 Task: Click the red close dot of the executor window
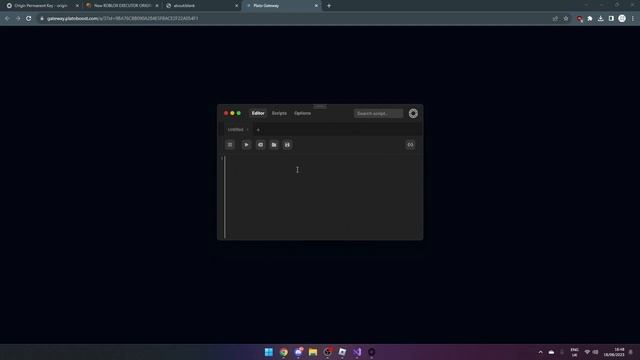click(x=226, y=113)
